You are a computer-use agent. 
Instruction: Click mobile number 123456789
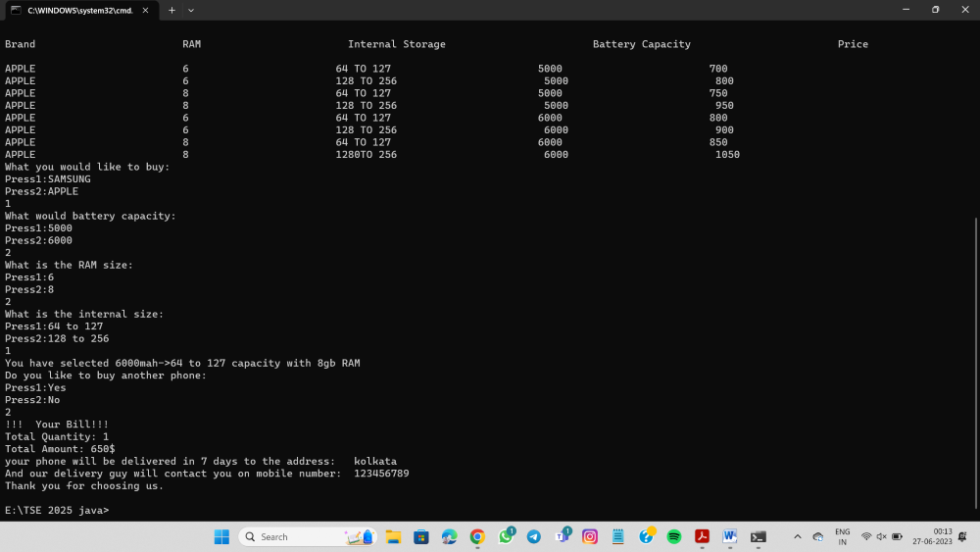[381, 474]
